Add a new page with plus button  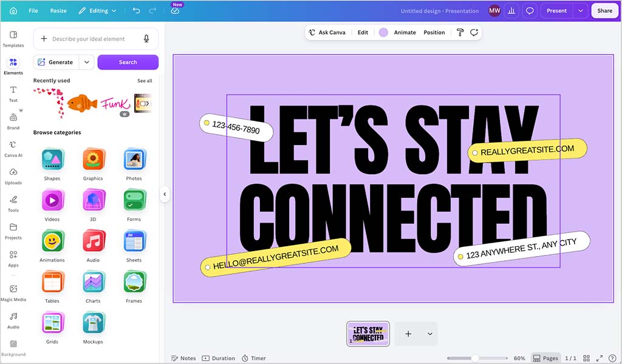[408, 334]
